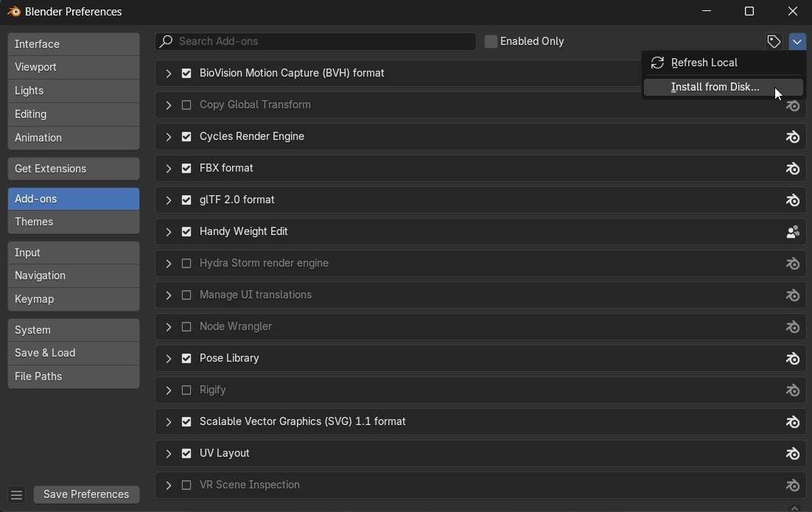This screenshot has width=812, height=512.
Task: Expand Handy Weight Edit details
Action: 168,232
